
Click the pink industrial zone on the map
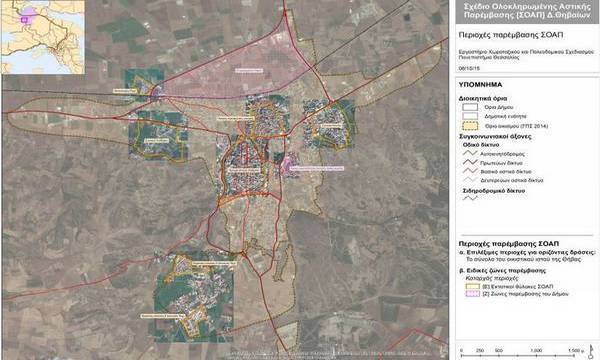[x=245, y=69]
